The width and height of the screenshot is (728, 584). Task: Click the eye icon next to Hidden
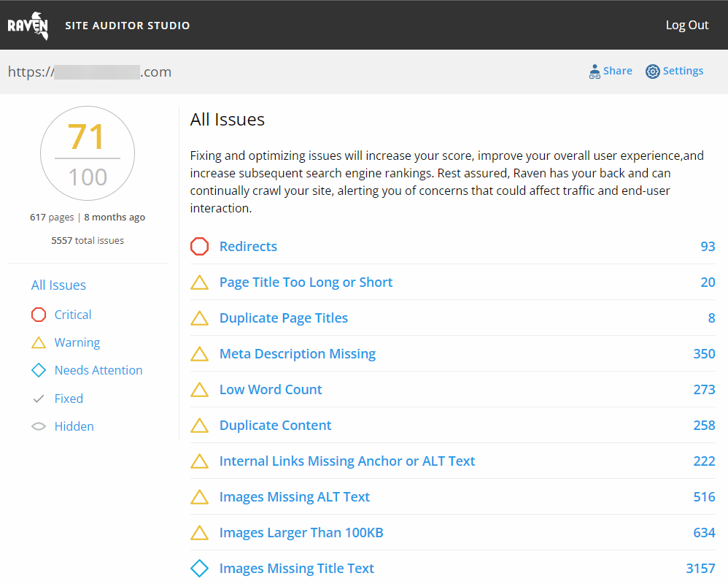[x=39, y=426]
